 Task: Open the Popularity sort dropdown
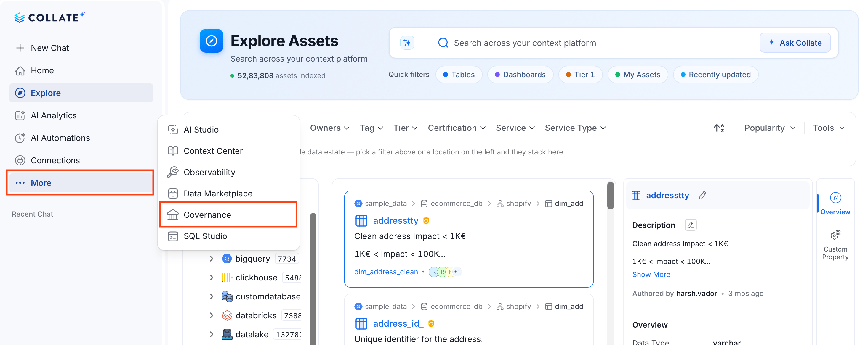click(770, 128)
